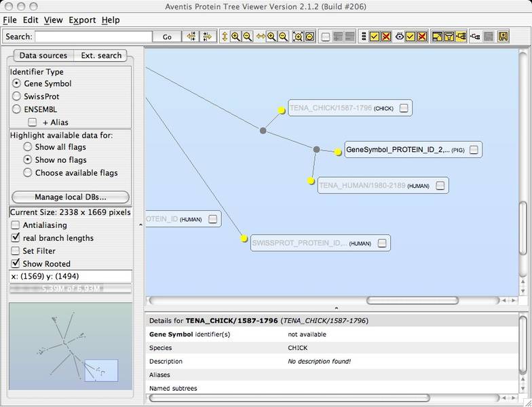This screenshot has height=407, width=532.
Task: Click the first greyed layout icon
Action: tap(338, 37)
